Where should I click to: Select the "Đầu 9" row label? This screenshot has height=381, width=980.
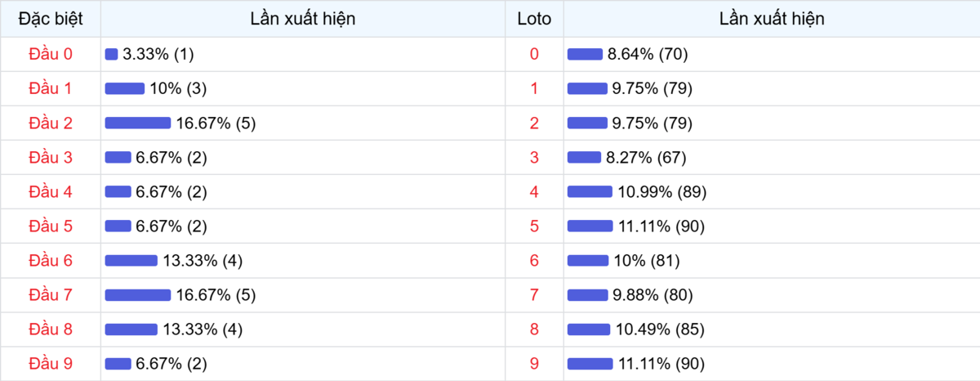[x=51, y=364]
